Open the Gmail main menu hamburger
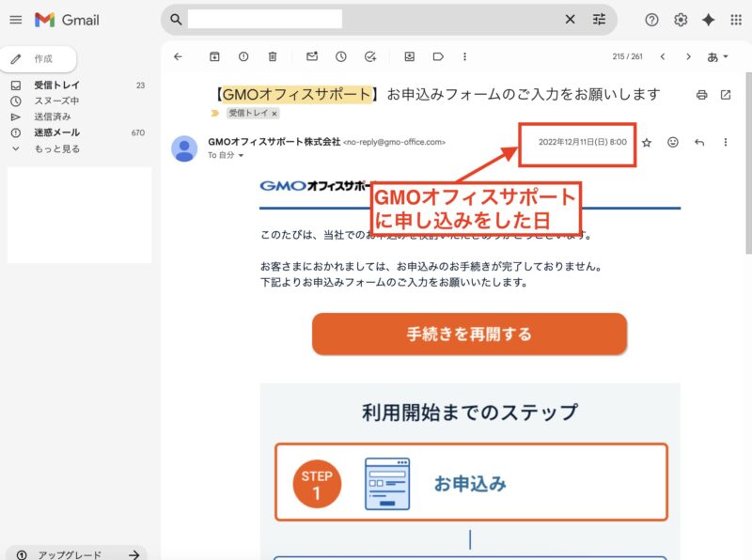 click(x=16, y=20)
